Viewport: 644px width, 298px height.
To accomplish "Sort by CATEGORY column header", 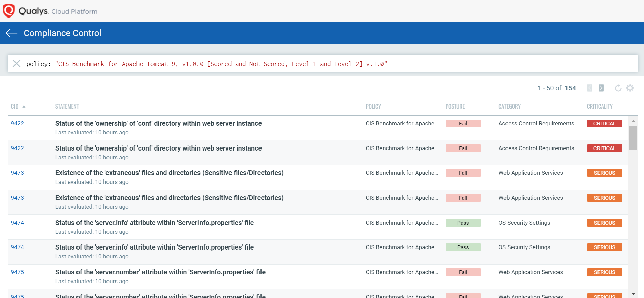I will point(510,106).
